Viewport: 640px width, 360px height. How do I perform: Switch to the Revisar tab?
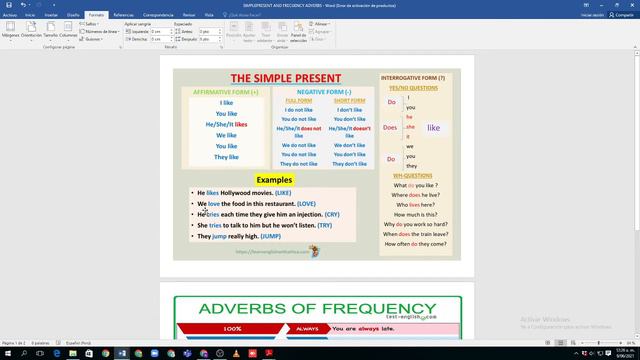[x=189, y=15]
